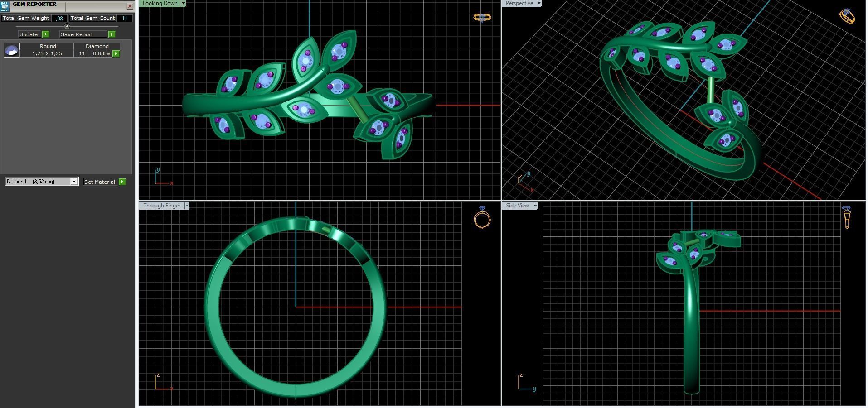Viewport: 868px width, 408px height.
Task: Click the Gem Reporter panel icon
Action: [5, 6]
